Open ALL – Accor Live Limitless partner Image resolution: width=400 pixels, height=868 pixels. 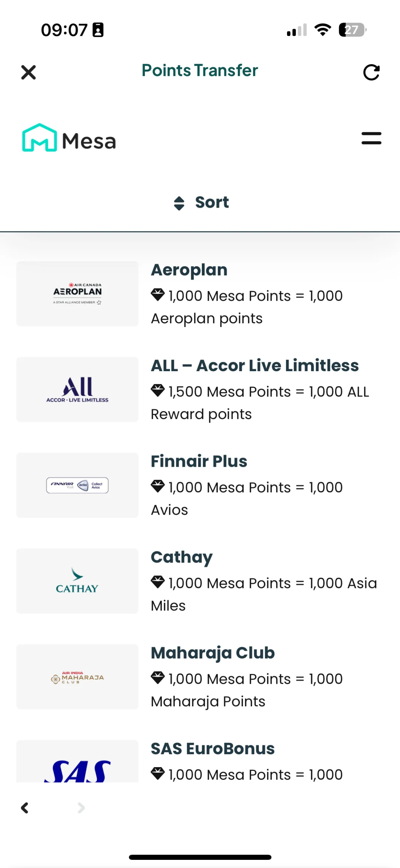pos(255,366)
